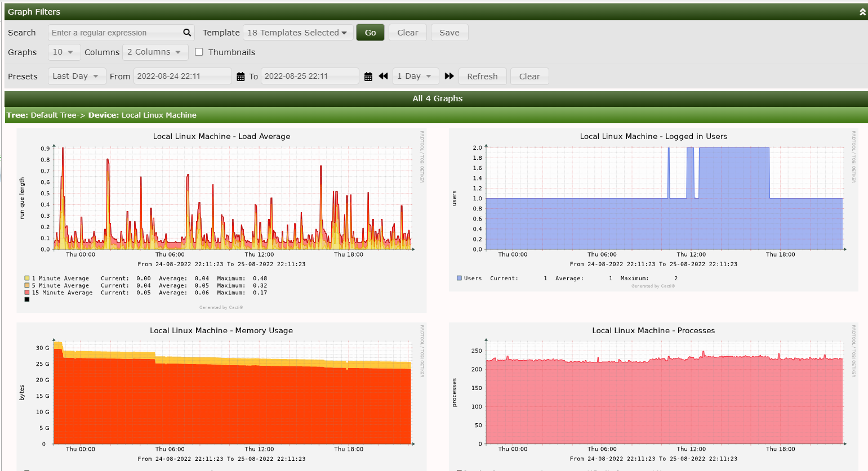Image resolution: width=868 pixels, height=471 pixels.
Task: Click the Processes graph
Action: click(653, 397)
